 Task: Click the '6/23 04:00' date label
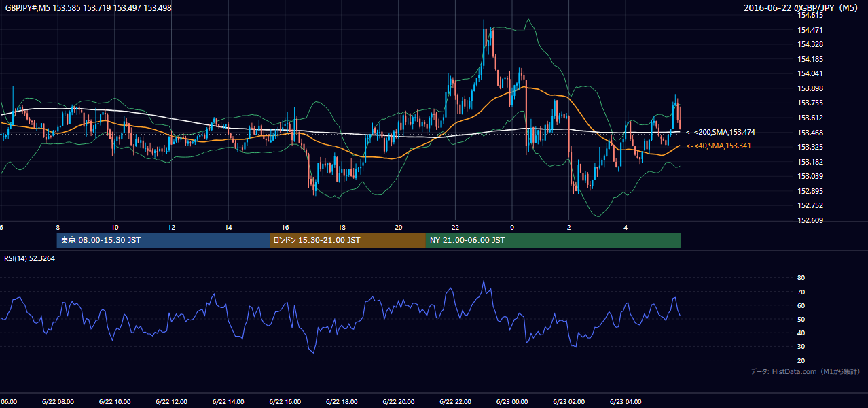tap(626, 401)
